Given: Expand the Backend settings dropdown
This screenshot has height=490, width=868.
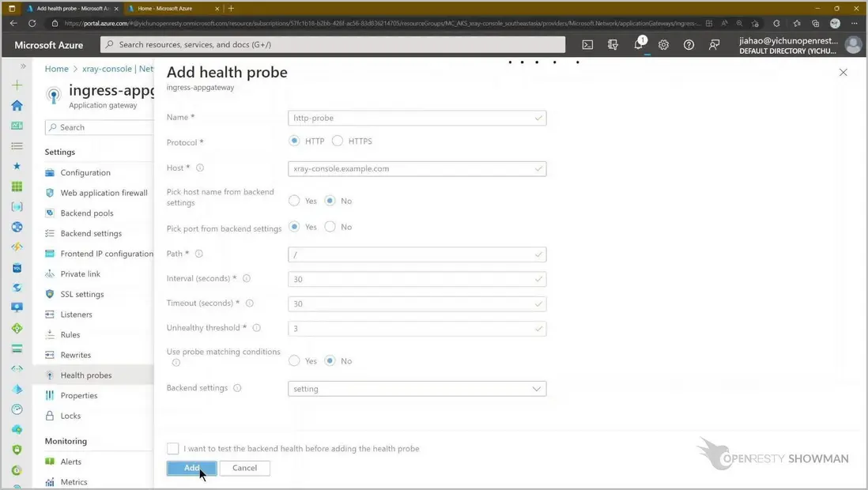Looking at the screenshot, I should (x=417, y=389).
